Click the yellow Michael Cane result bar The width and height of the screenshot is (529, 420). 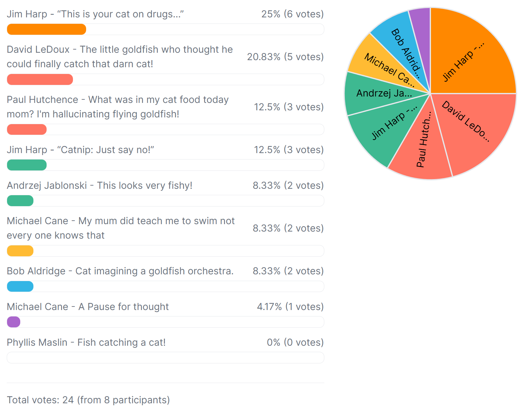pyautogui.click(x=20, y=251)
